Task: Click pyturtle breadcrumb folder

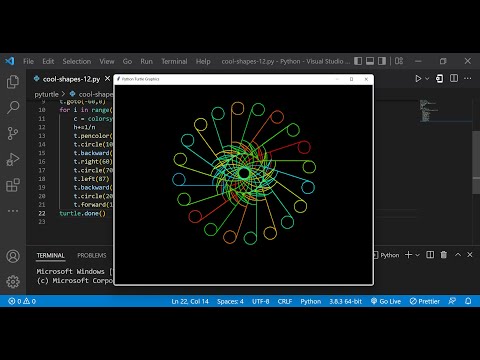Action: [x=46, y=94]
